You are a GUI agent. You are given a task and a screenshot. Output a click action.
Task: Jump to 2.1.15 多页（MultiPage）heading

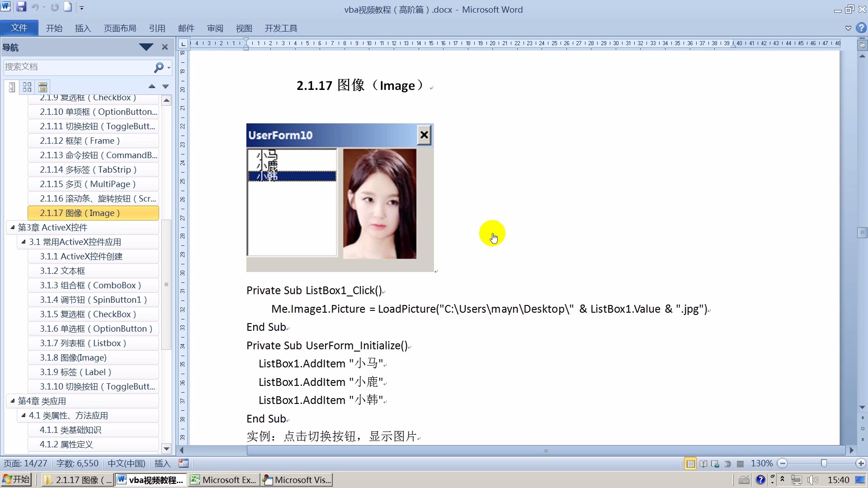[x=88, y=184]
